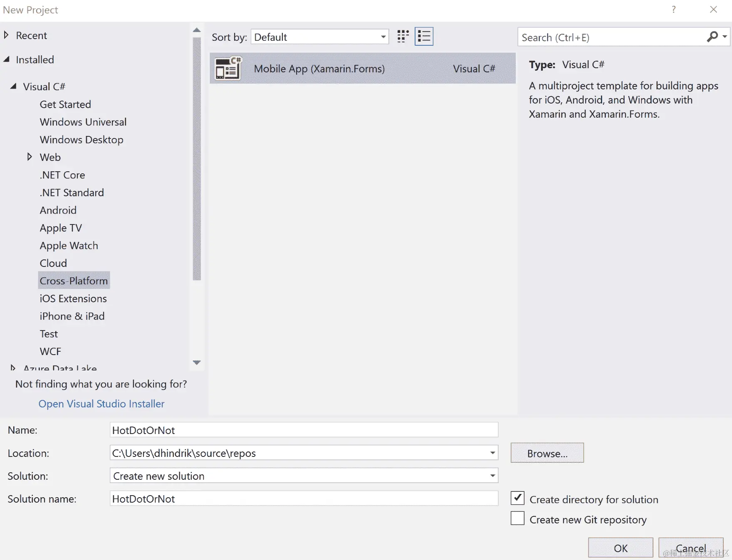Select the Apple TV category

(x=61, y=228)
